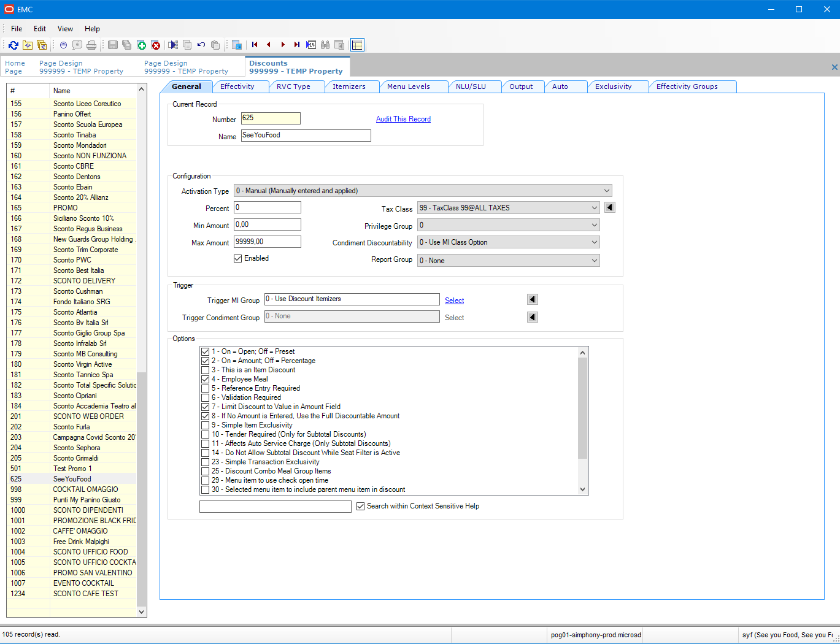
Task: Click the binoculars Find icon
Action: click(325, 45)
